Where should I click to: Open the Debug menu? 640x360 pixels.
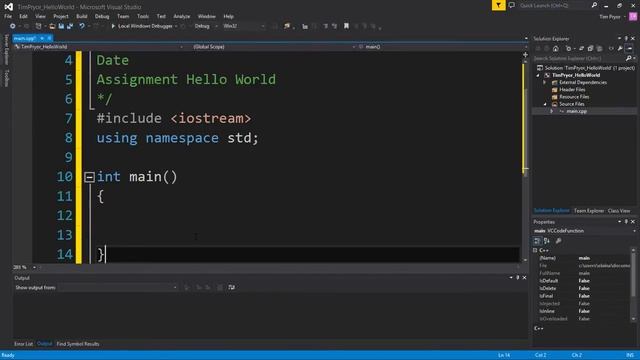(x=102, y=16)
